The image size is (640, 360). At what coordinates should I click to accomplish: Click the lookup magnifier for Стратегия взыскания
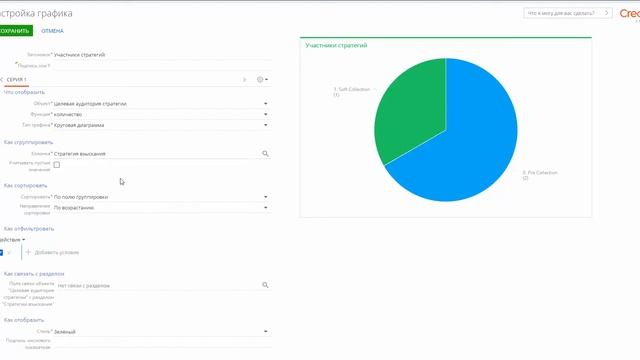[x=265, y=153]
